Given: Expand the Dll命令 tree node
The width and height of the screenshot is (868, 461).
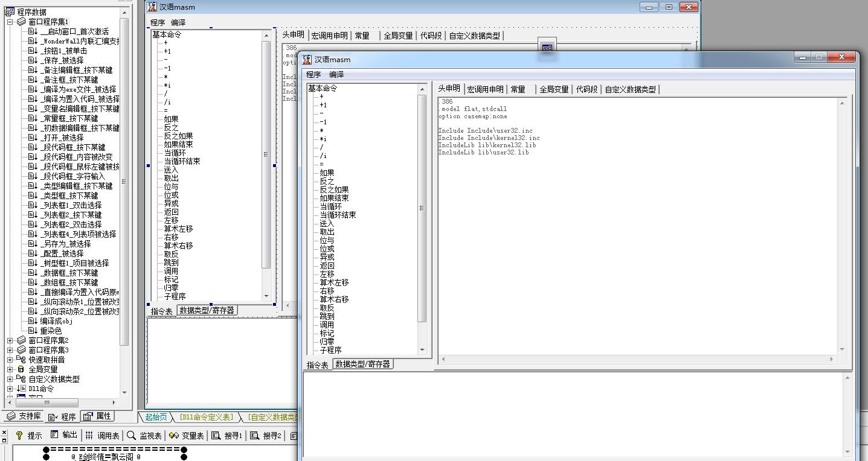Looking at the screenshot, I should (10, 389).
